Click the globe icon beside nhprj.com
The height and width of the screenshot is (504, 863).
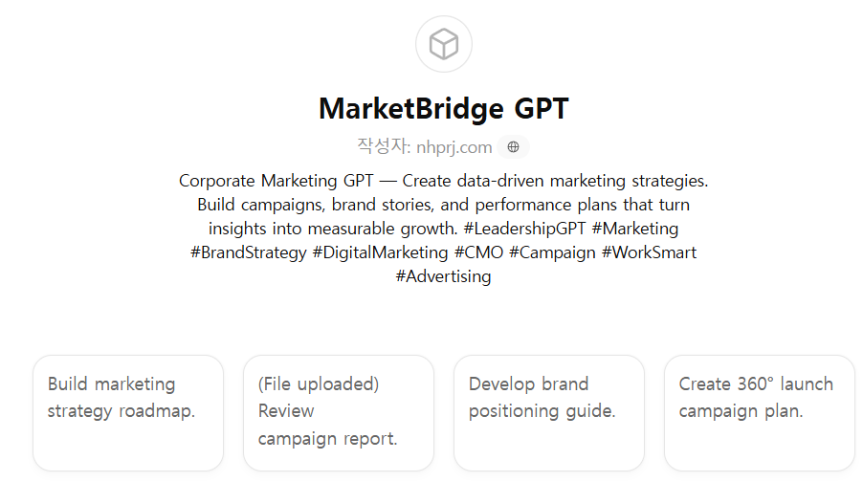tap(513, 147)
